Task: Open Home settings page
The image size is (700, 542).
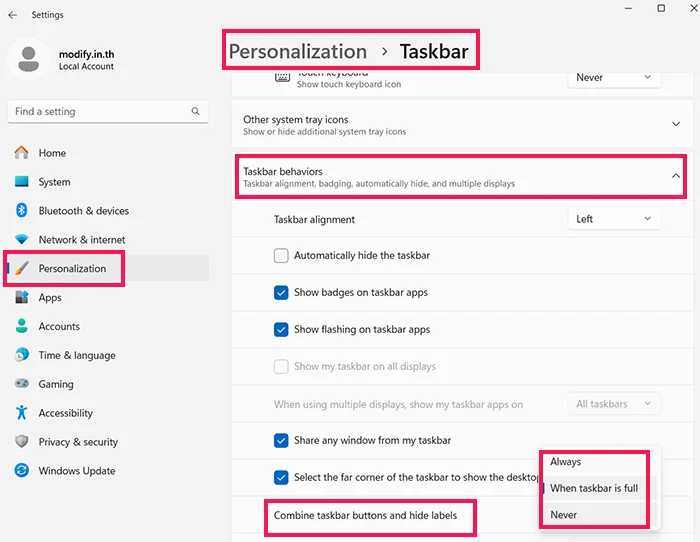Action: [52, 153]
